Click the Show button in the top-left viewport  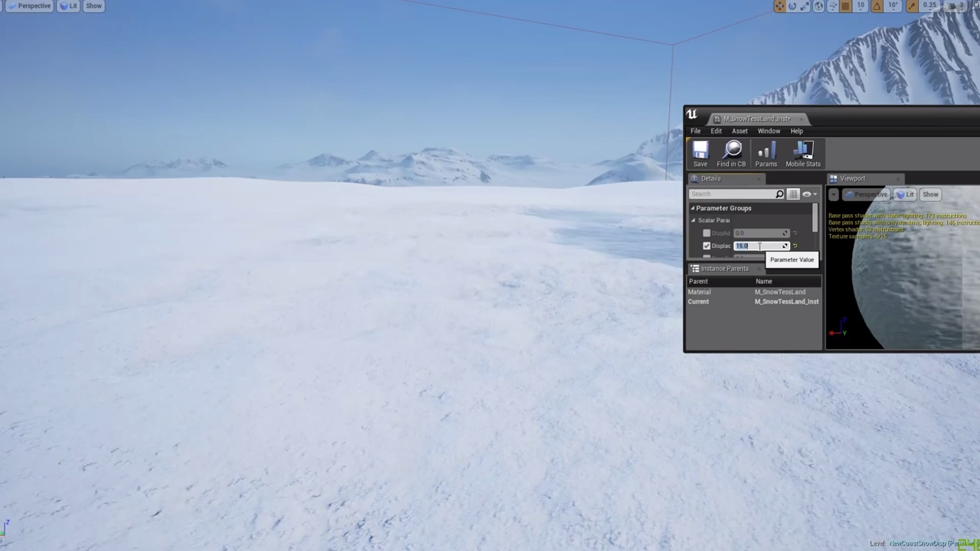(x=93, y=5)
